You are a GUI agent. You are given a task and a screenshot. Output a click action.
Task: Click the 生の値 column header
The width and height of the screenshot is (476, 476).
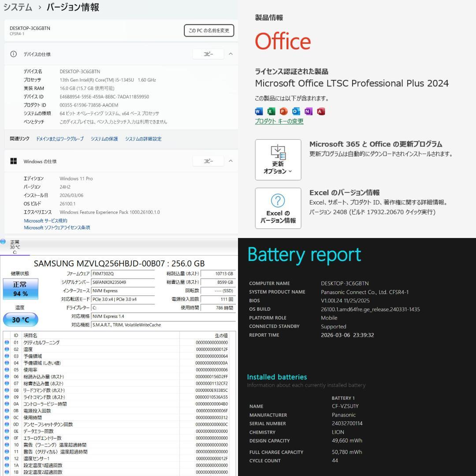point(204,335)
